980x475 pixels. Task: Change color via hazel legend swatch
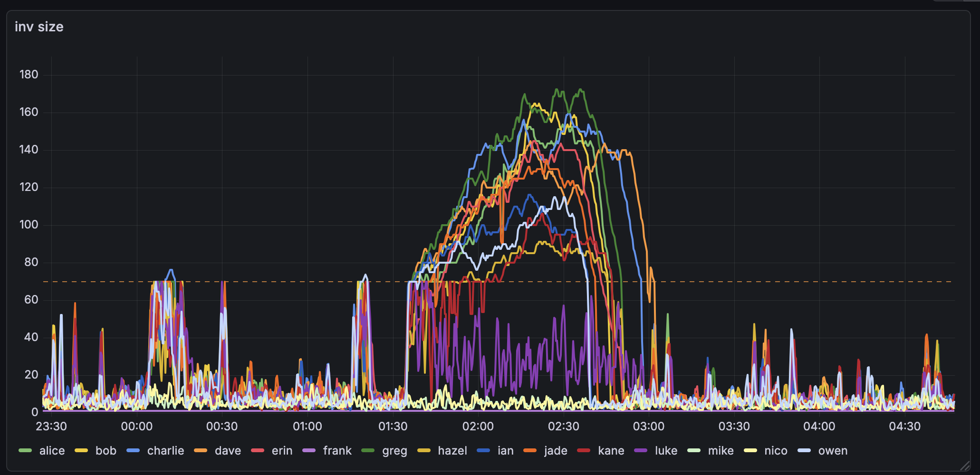point(423,451)
